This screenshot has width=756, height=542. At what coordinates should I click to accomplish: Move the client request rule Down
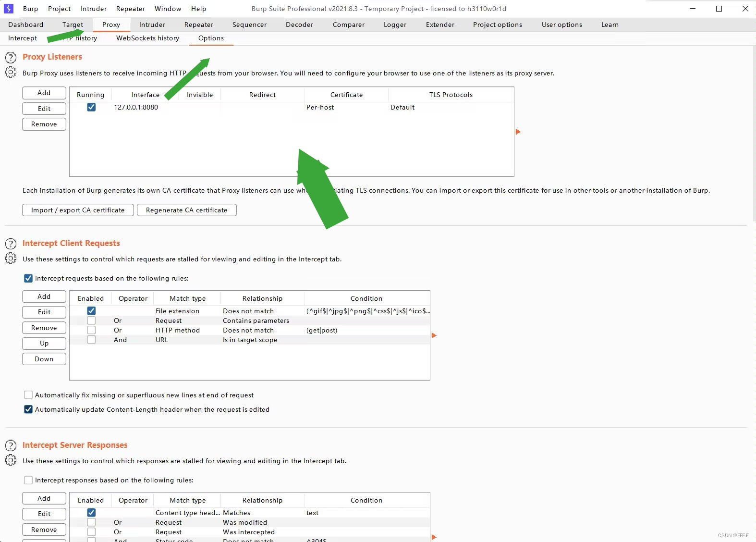click(x=44, y=359)
